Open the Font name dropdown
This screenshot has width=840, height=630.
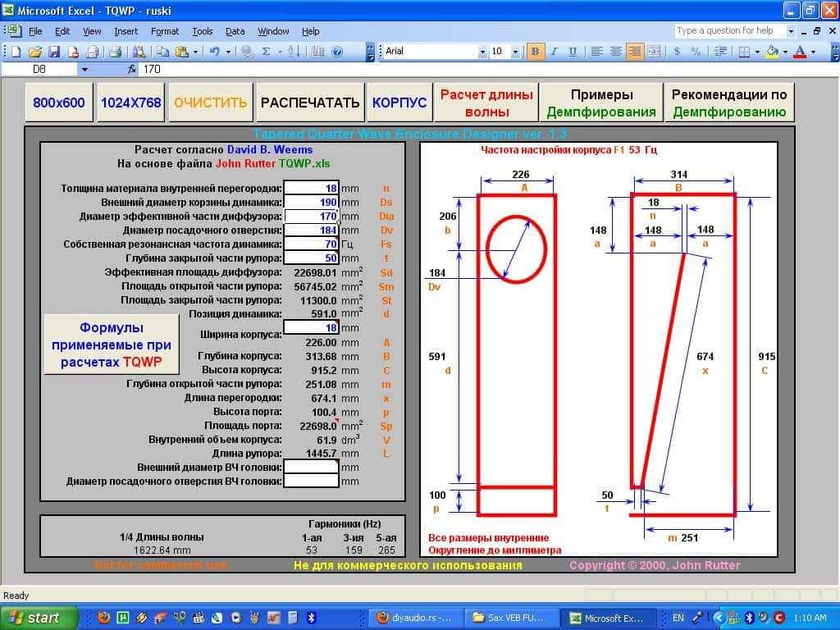click(482, 52)
